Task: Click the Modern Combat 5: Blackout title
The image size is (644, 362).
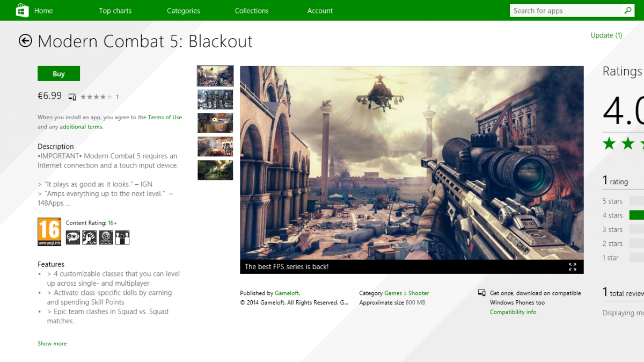Action: [x=145, y=41]
